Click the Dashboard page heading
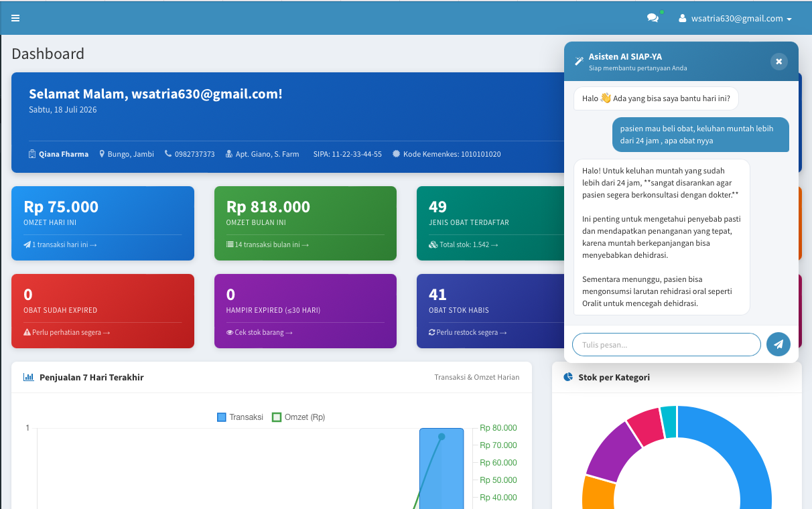Image resolution: width=812 pixels, height=509 pixels. click(48, 54)
